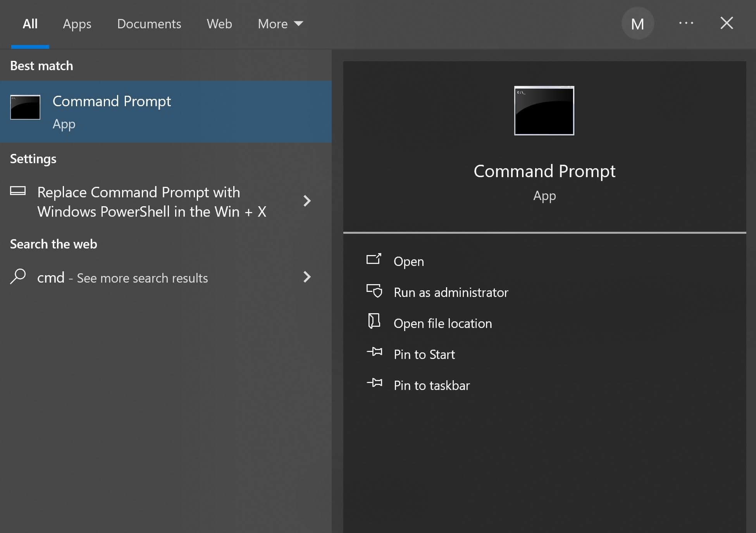
Task: Expand the More filter dropdown
Action: coord(280,24)
